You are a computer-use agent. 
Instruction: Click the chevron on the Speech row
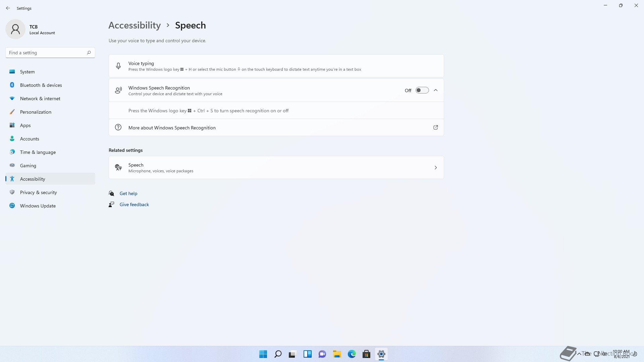(x=436, y=168)
